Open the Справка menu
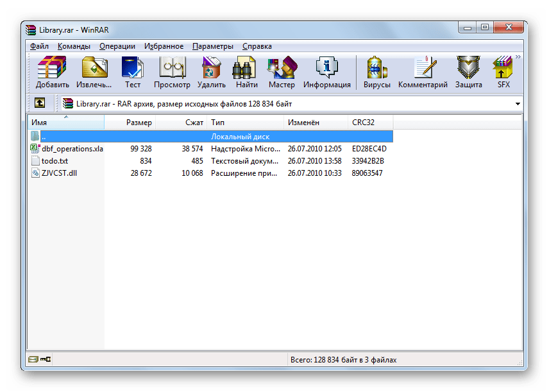 click(x=257, y=46)
